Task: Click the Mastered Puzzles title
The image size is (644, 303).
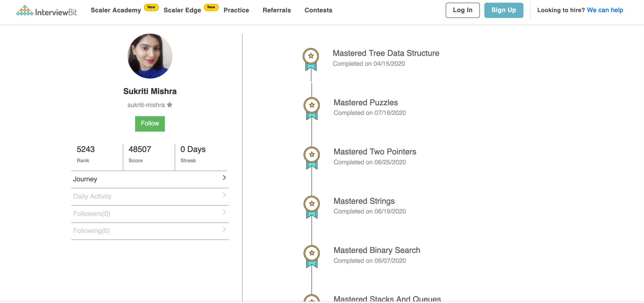Action: coord(366,102)
